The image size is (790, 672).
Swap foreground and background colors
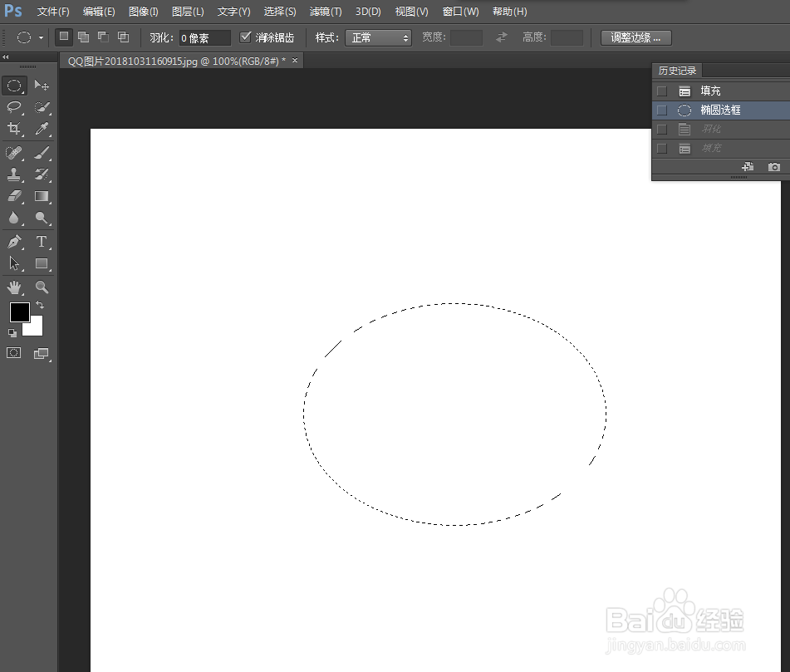(40, 305)
